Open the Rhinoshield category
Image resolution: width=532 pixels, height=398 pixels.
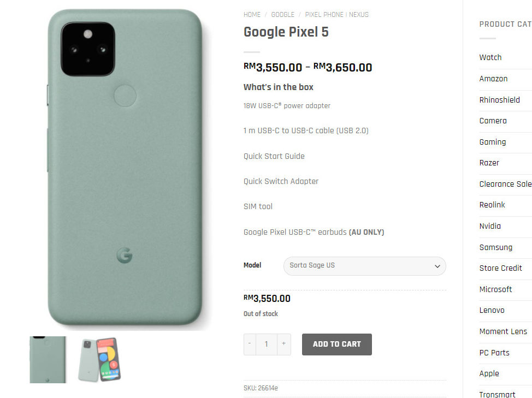point(499,100)
